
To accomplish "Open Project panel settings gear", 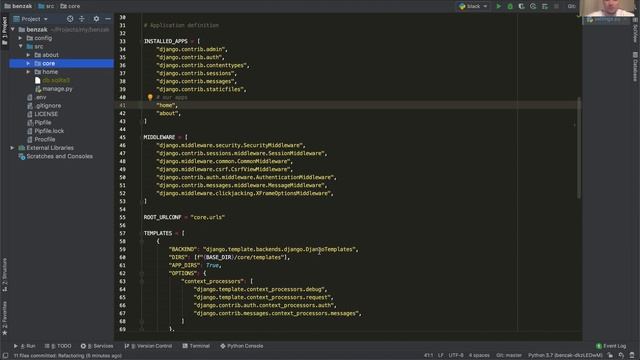I will click(96, 19).
